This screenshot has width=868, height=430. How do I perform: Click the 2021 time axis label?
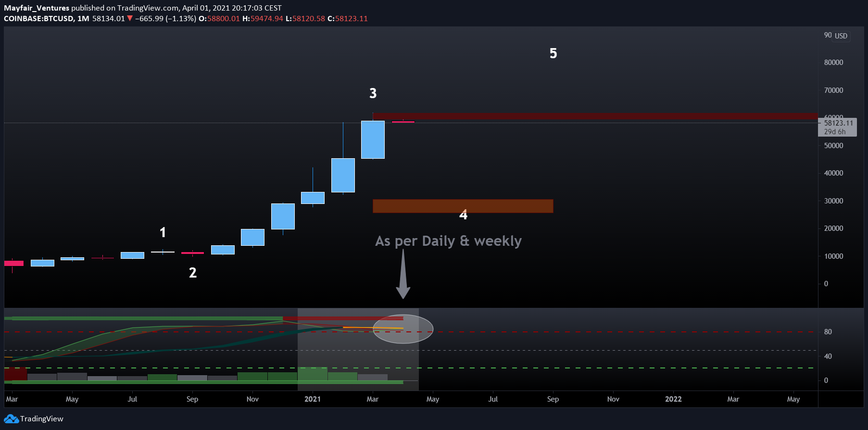tap(313, 399)
